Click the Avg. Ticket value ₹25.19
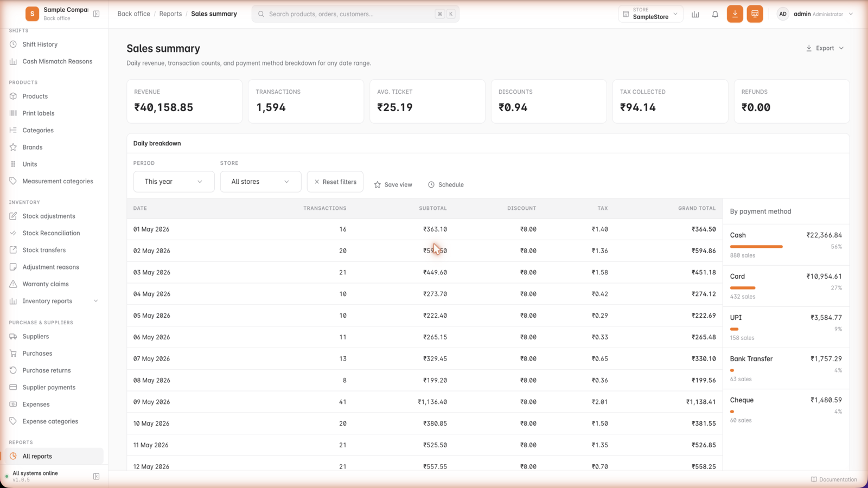Image resolution: width=868 pixels, height=488 pixels. point(395,107)
